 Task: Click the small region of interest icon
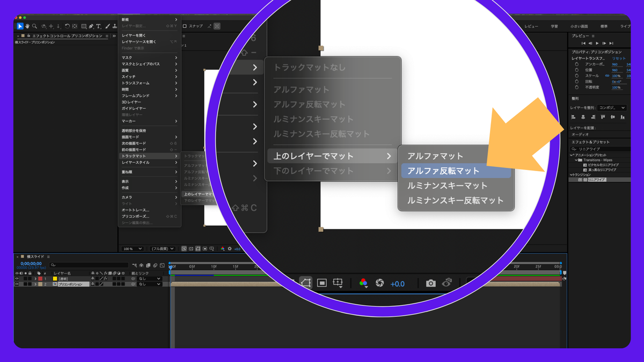tap(205, 249)
